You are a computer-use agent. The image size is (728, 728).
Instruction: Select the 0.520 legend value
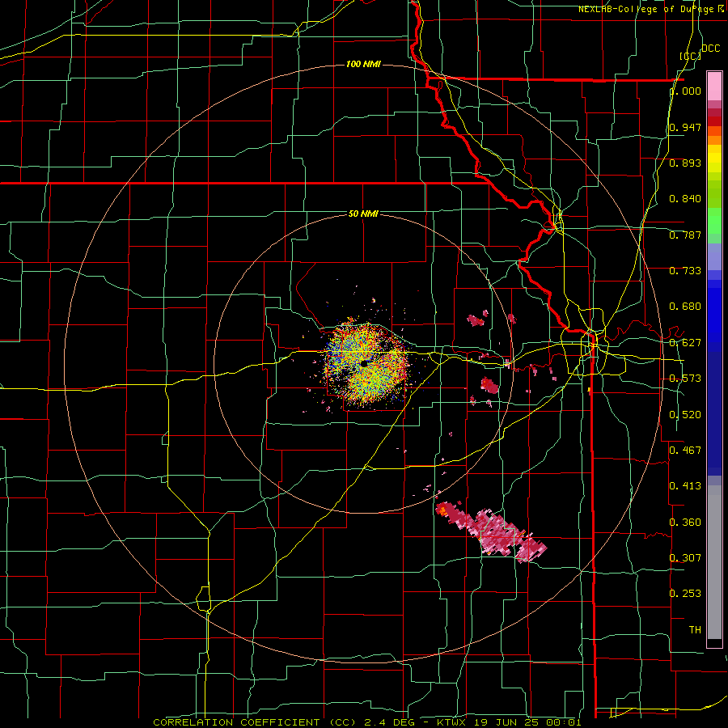(x=685, y=415)
